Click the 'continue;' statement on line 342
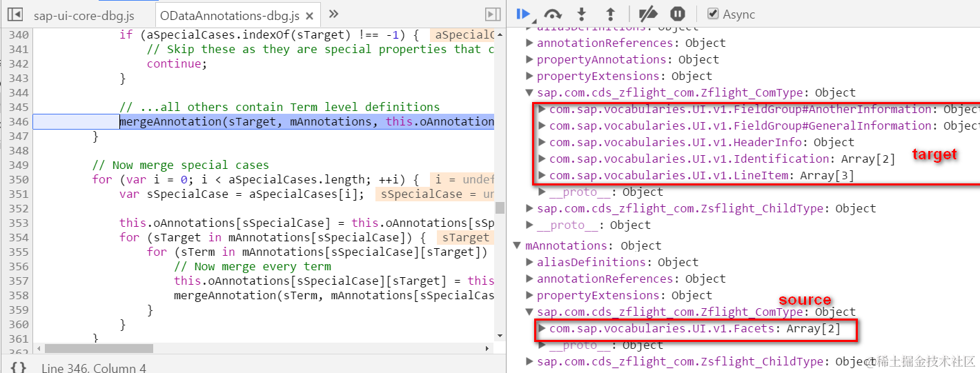 [x=177, y=63]
